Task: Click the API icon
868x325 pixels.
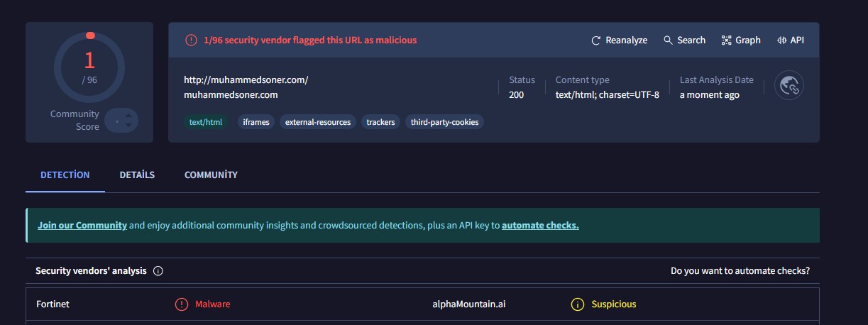Action: click(x=781, y=40)
